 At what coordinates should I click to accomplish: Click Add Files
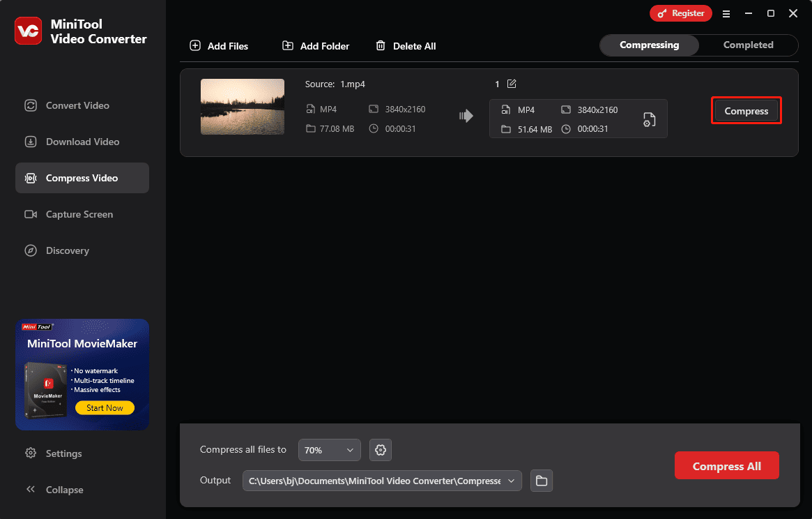[x=219, y=45]
